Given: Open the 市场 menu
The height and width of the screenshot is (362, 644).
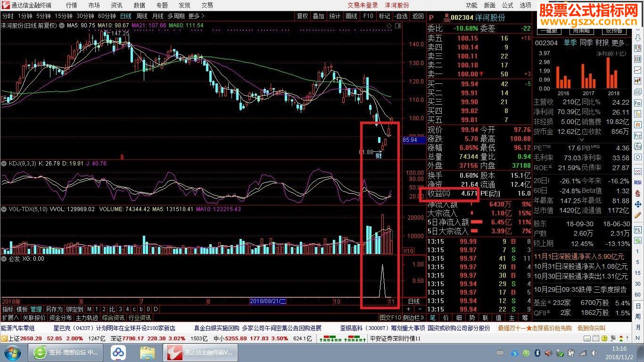Looking at the screenshot, I should [94, 5].
